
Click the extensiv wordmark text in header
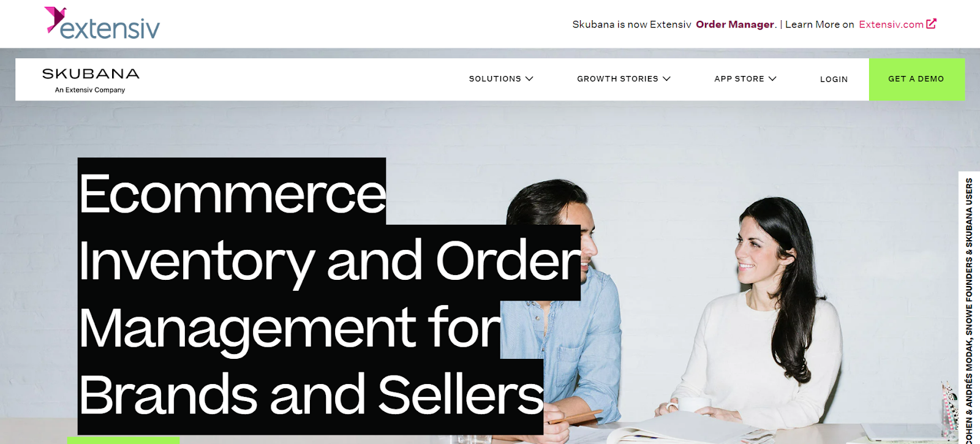pos(110,28)
